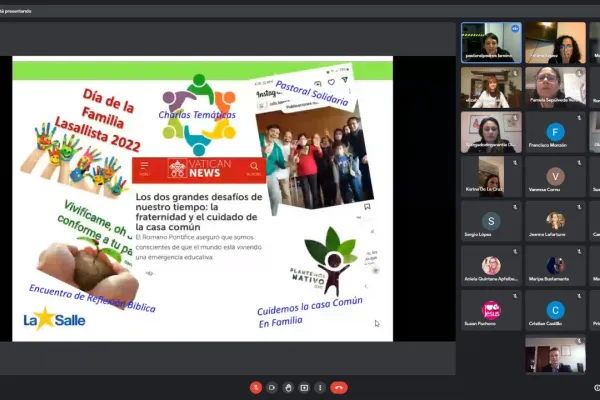
Task: Click the Vatican News logo in slide
Action: 199,168
